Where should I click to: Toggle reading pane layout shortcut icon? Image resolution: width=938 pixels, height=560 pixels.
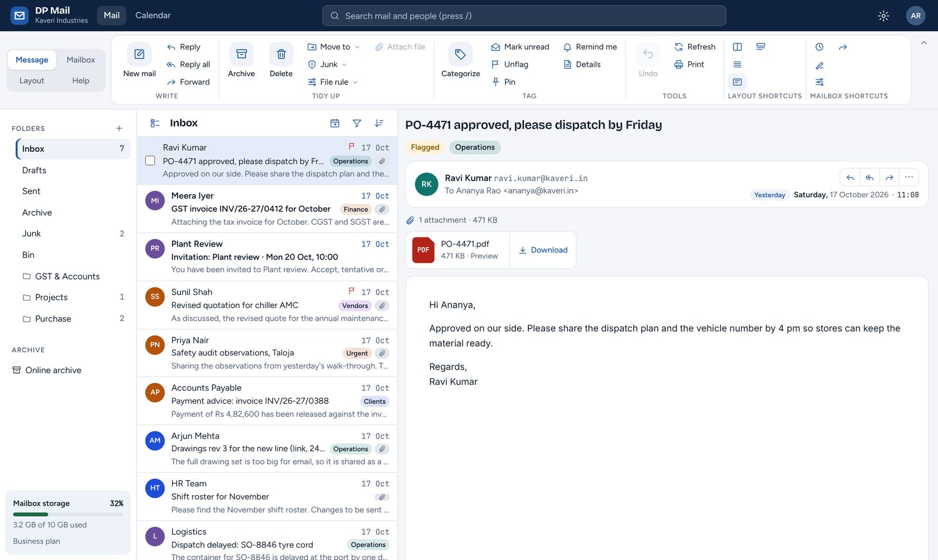(738, 47)
